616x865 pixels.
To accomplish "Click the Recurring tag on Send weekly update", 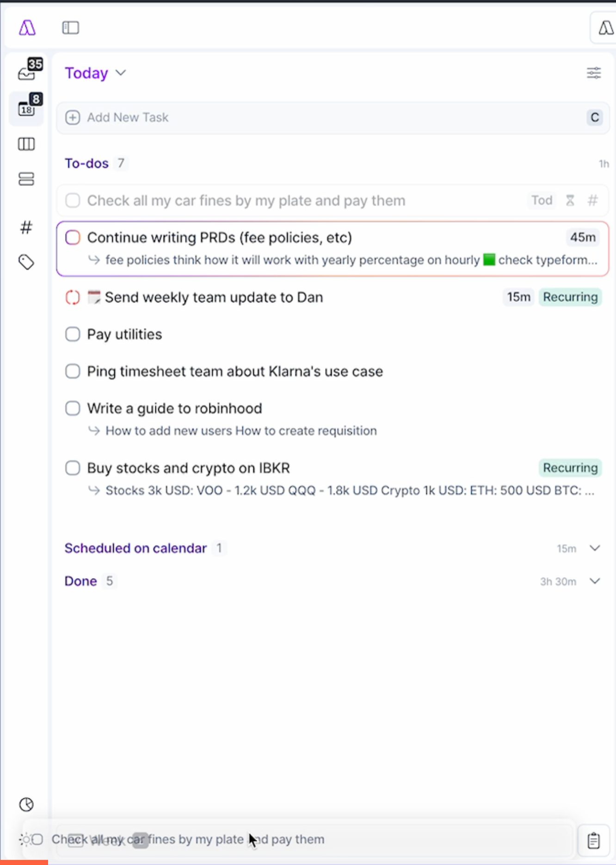I will [570, 297].
